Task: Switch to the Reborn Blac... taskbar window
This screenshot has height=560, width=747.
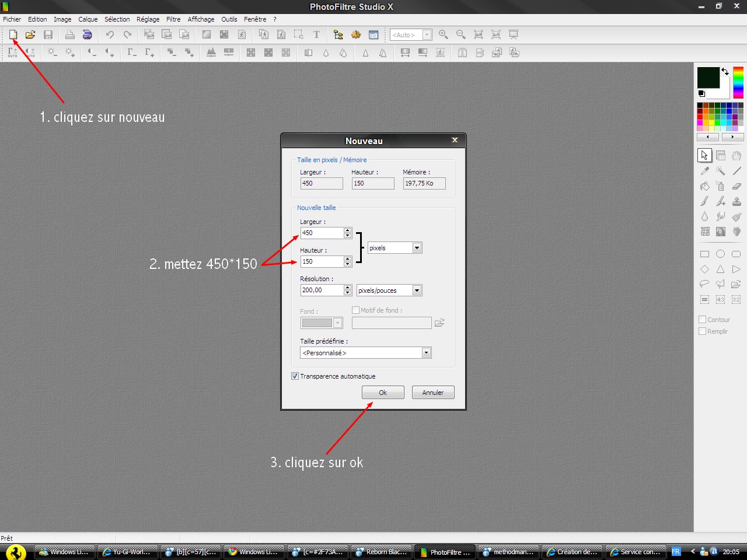Action: (382, 552)
